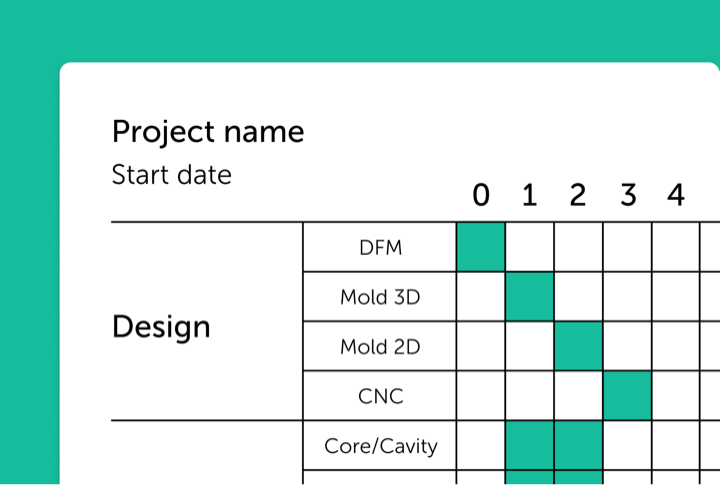This screenshot has width=720, height=485.
Task: Click column header 0
Action: (x=481, y=196)
